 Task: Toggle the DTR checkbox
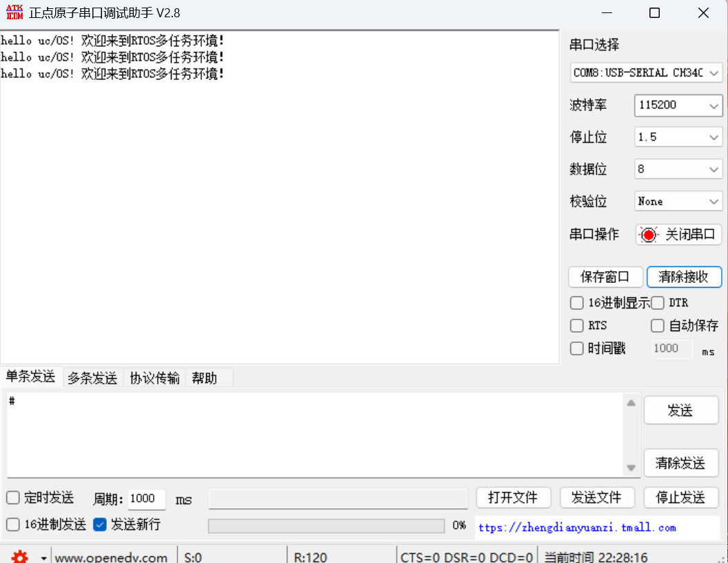tap(658, 303)
